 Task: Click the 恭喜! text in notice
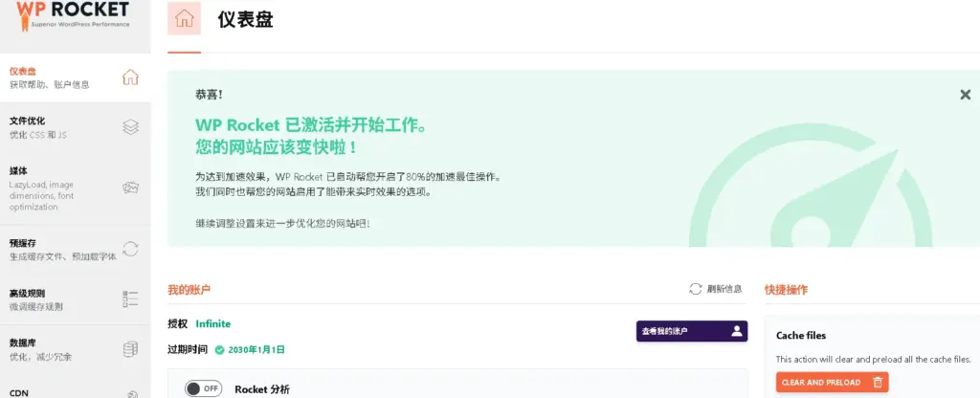(209, 95)
